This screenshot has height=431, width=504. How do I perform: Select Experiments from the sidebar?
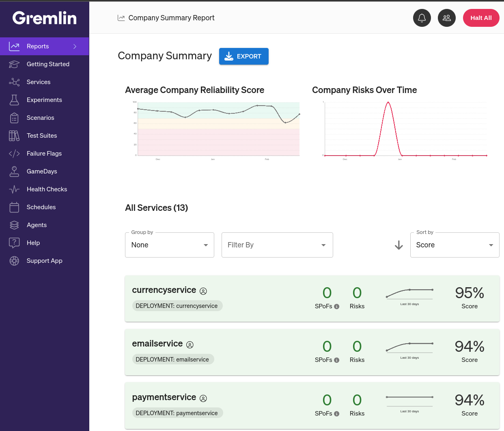click(x=44, y=100)
